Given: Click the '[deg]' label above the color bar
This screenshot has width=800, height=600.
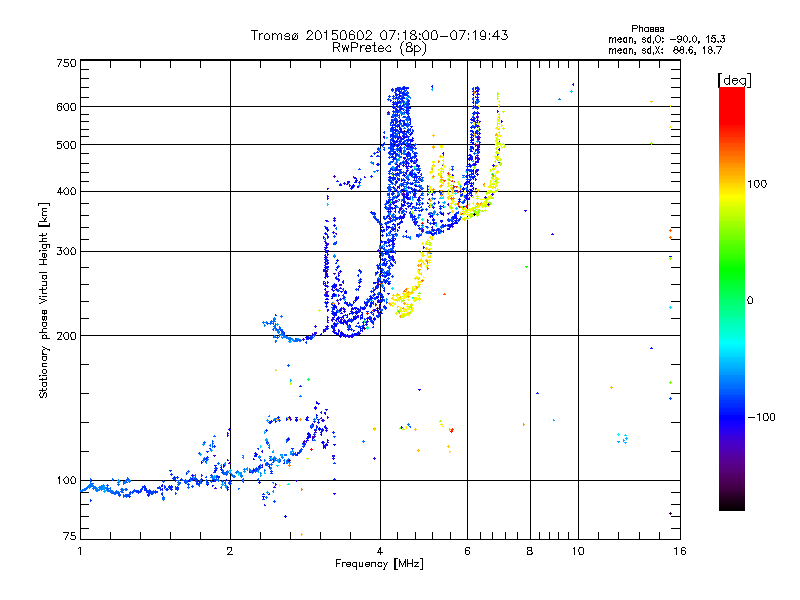Looking at the screenshot, I should point(734,80).
